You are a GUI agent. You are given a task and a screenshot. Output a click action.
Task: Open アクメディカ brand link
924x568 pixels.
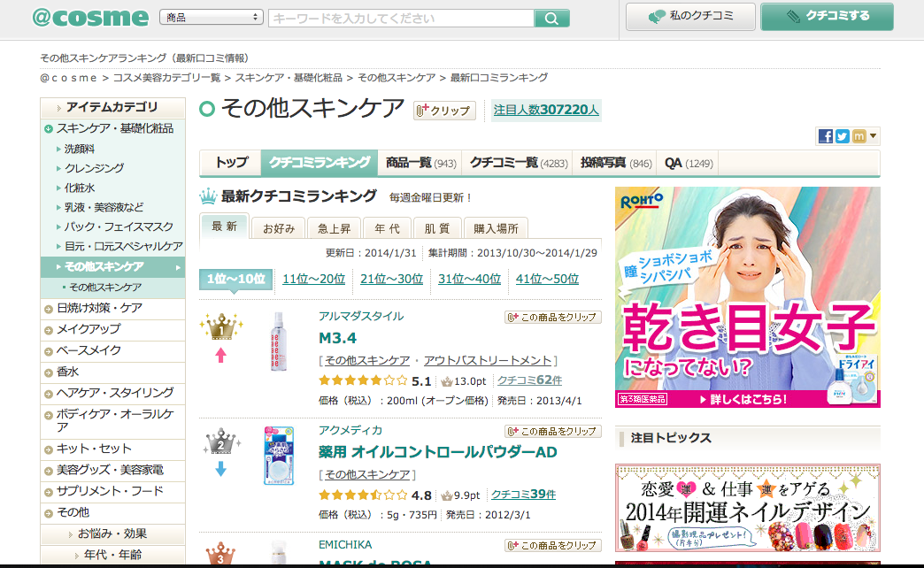[x=350, y=431]
